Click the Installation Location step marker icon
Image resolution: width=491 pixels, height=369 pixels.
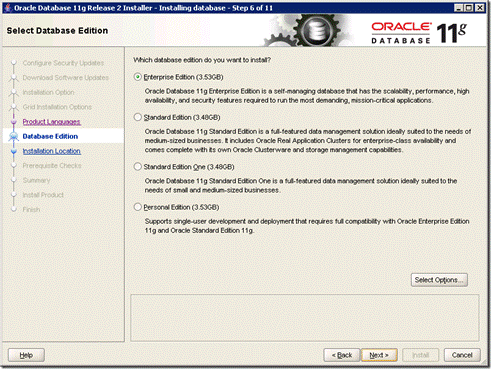point(14,151)
